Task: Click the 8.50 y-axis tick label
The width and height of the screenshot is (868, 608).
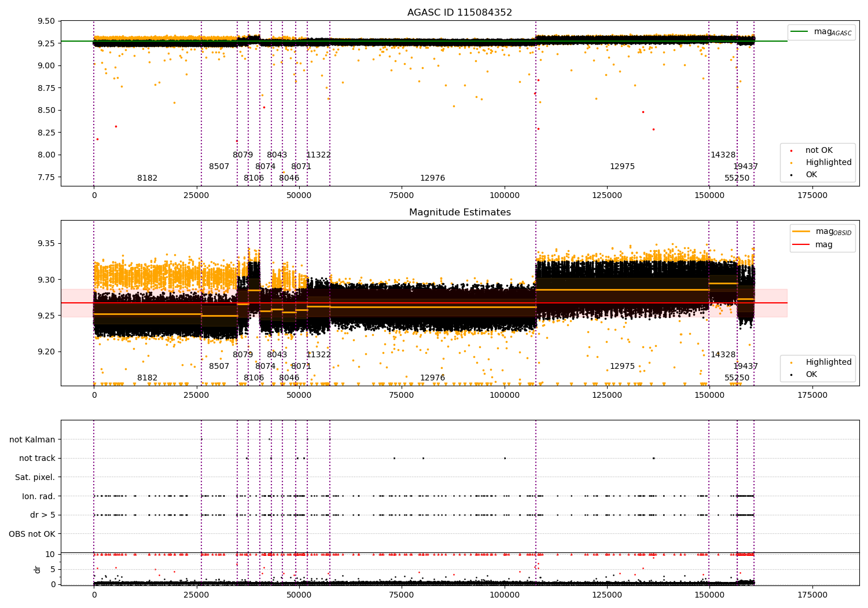Action: coord(46,110)
